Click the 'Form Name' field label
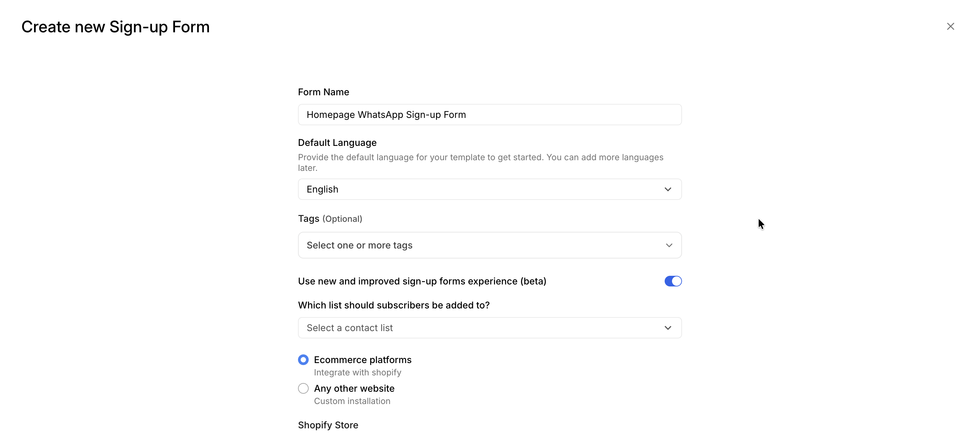980x437 pixels. click(x=323, y=92)
